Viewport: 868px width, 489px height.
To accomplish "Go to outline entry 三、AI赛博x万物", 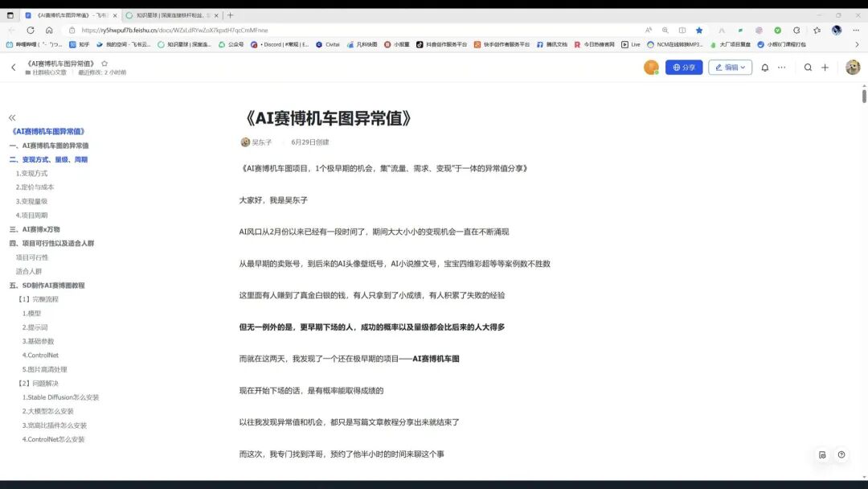I will [35, 229].
